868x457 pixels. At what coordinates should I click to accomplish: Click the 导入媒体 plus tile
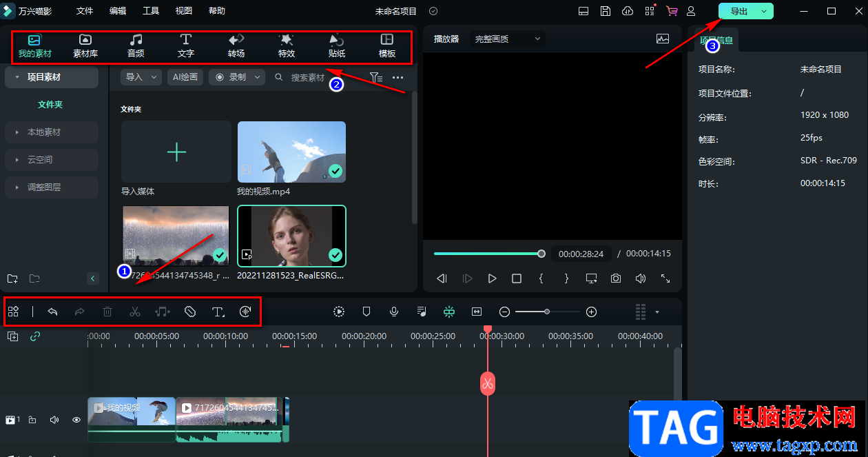click(176, 152)
